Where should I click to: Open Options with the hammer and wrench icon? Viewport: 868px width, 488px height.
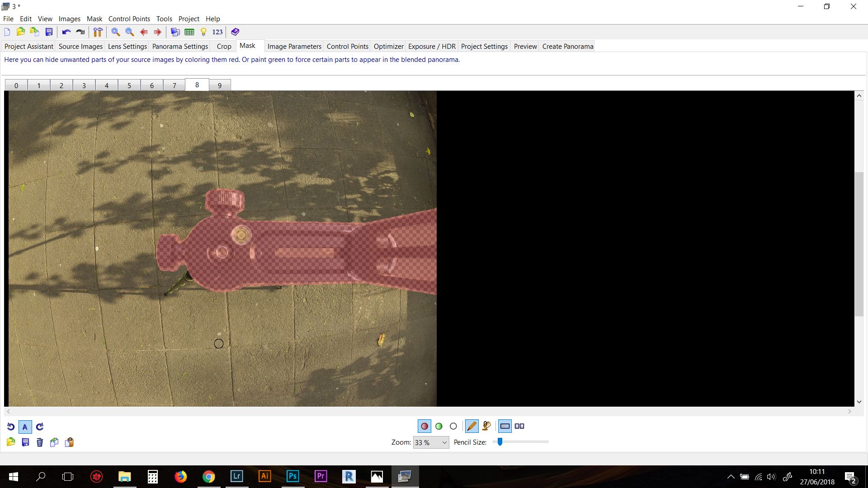coord(98,32)
